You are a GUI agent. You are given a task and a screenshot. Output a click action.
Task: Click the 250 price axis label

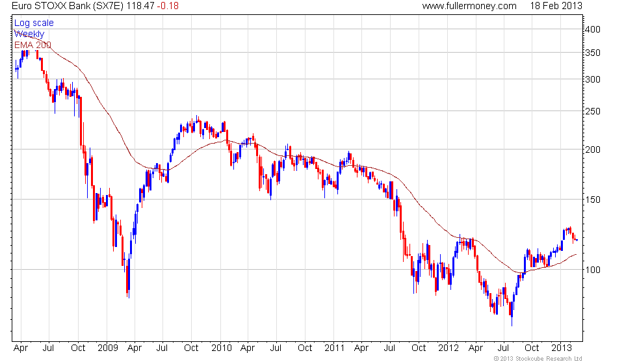(x=592, y=111)
